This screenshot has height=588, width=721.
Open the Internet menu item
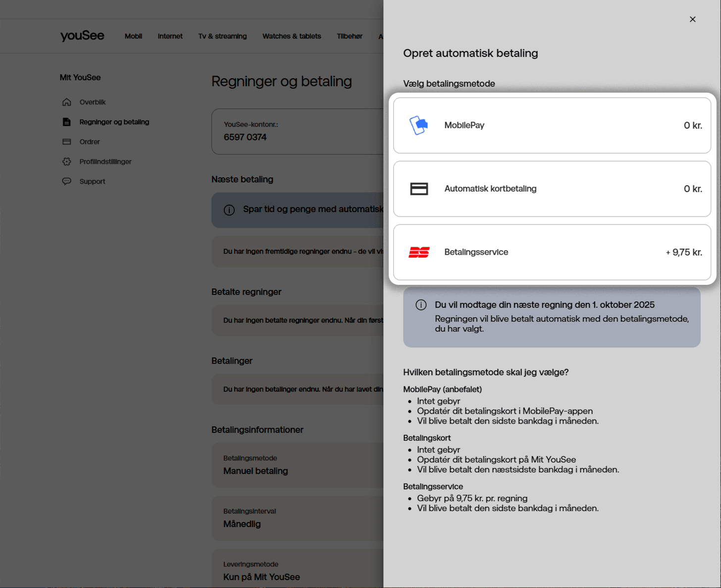click(170, 36)
